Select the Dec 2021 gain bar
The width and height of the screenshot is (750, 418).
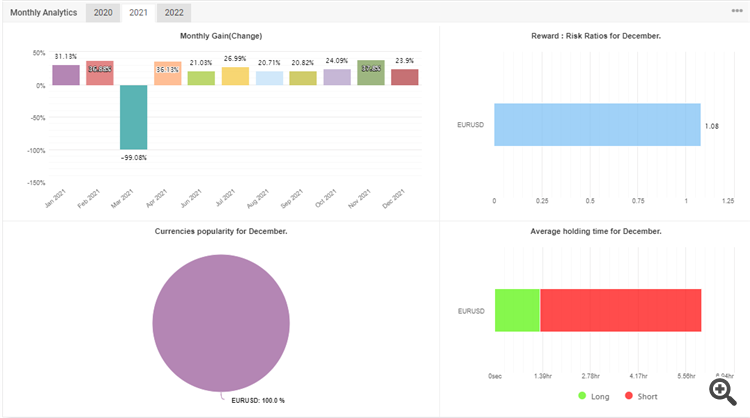pyautogui.click(x=405, y=77)
